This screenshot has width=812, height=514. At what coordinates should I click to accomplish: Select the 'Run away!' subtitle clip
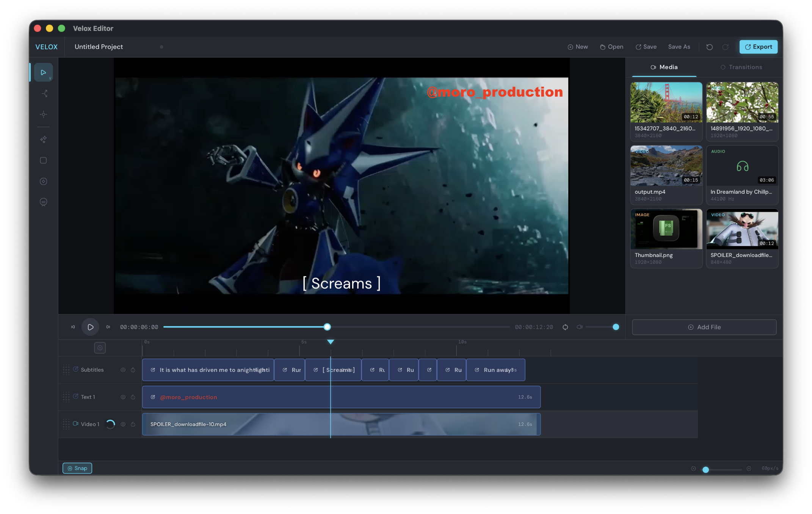point(496,370)
